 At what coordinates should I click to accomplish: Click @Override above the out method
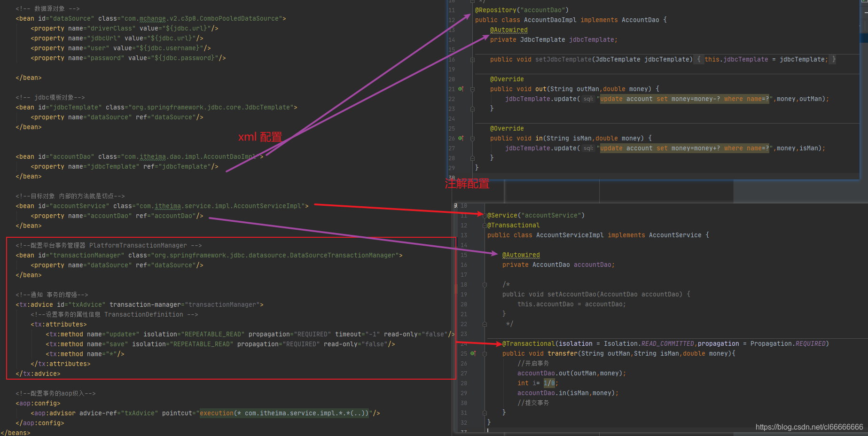coord(507,79)
